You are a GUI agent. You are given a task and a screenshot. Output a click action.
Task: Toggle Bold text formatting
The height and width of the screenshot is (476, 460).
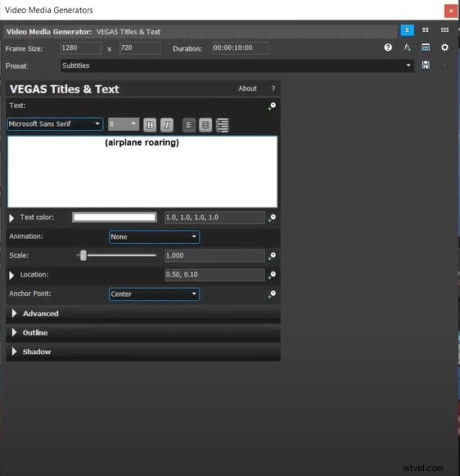(150, 125)
